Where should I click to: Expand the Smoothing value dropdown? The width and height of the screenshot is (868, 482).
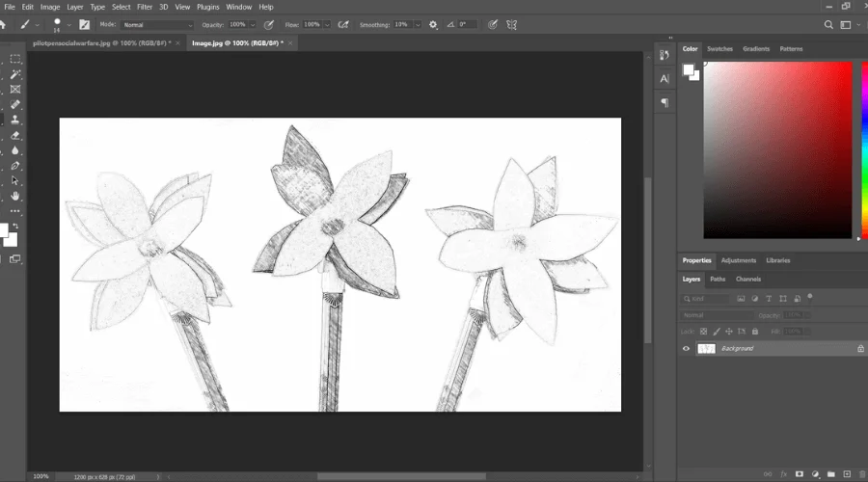(418, 25)
